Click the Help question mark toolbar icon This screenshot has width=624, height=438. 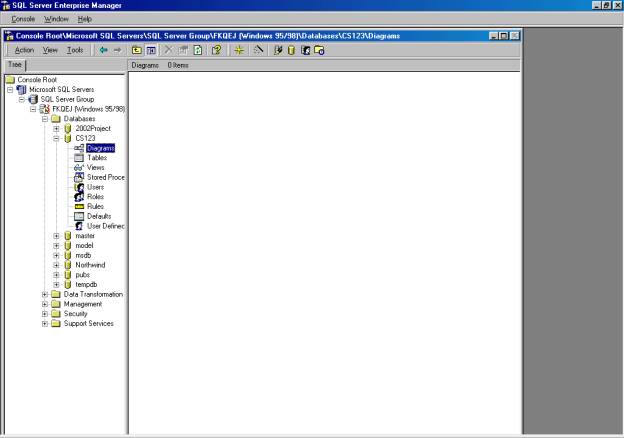(x=215, y=49)
